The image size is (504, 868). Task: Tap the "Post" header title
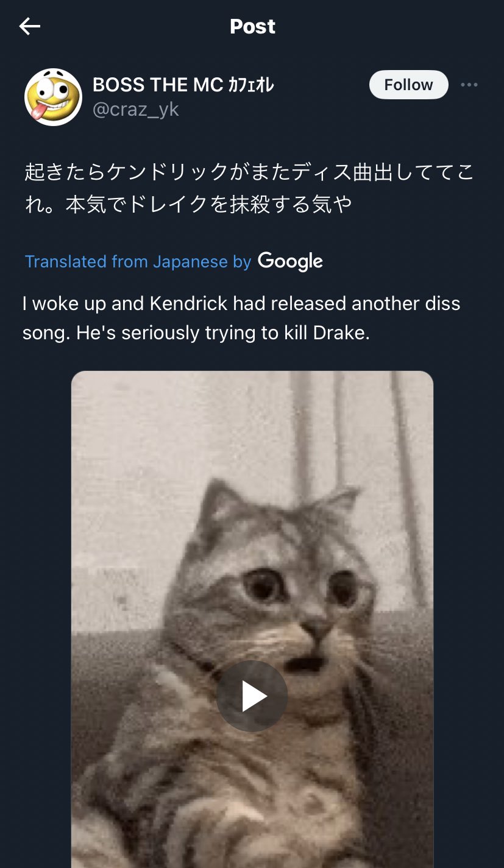[252, 26]
